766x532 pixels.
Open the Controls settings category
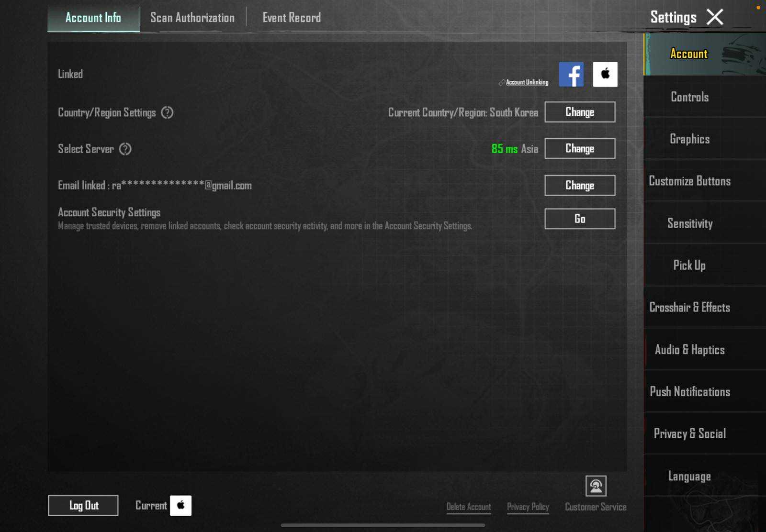705,97
